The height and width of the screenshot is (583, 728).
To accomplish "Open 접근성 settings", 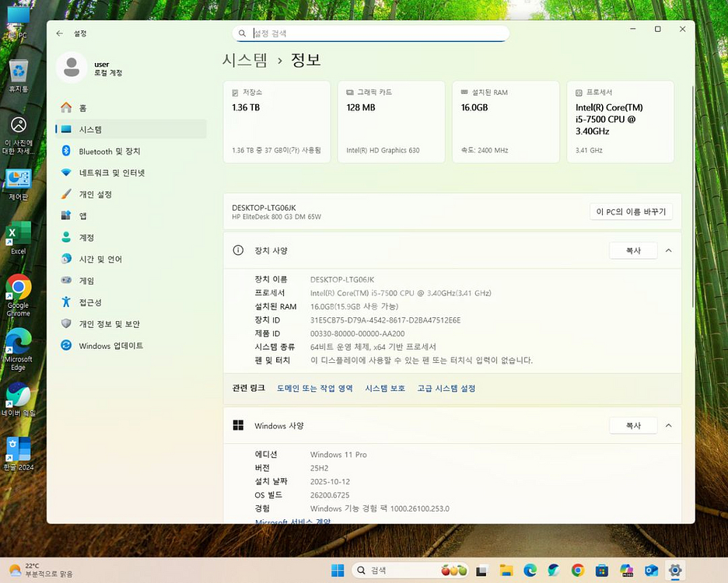I will 90,302.
